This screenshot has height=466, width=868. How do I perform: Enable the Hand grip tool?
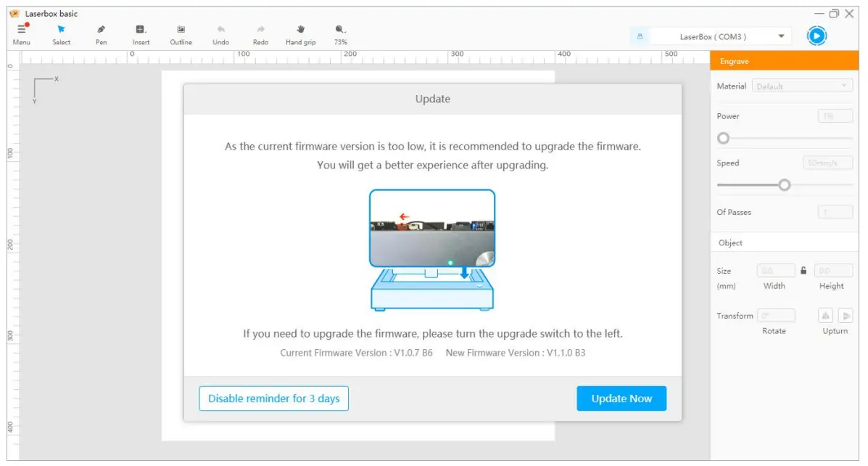301,29
